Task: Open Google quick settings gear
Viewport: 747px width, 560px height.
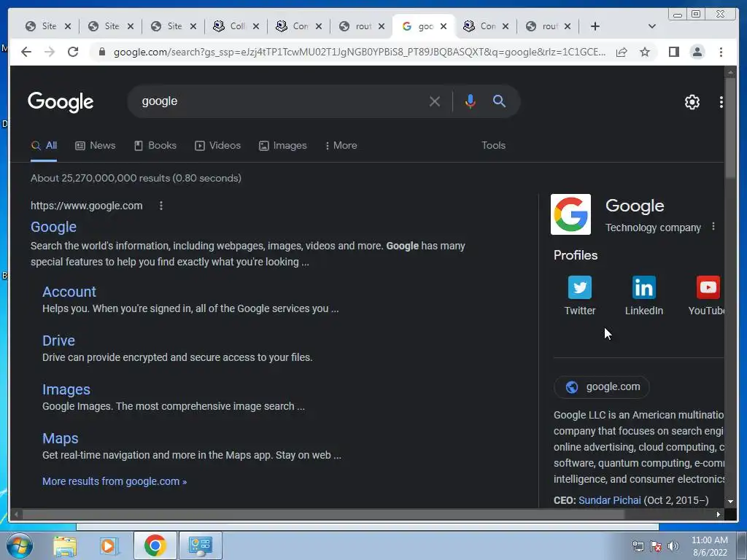Action: point(692,102)
